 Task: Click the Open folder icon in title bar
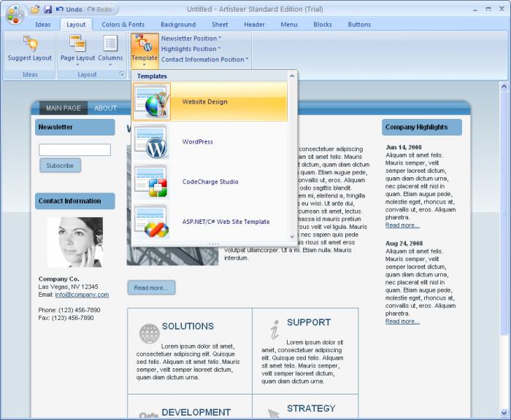click(x=35, y=9)
